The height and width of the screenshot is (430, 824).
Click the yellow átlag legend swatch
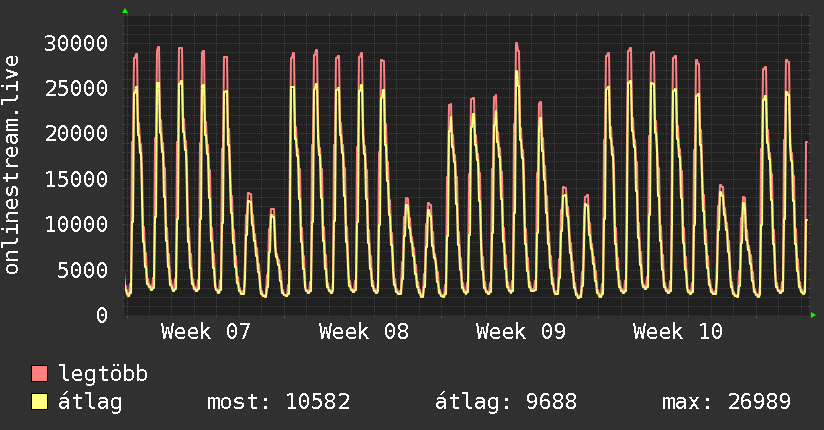coord(39,401)
